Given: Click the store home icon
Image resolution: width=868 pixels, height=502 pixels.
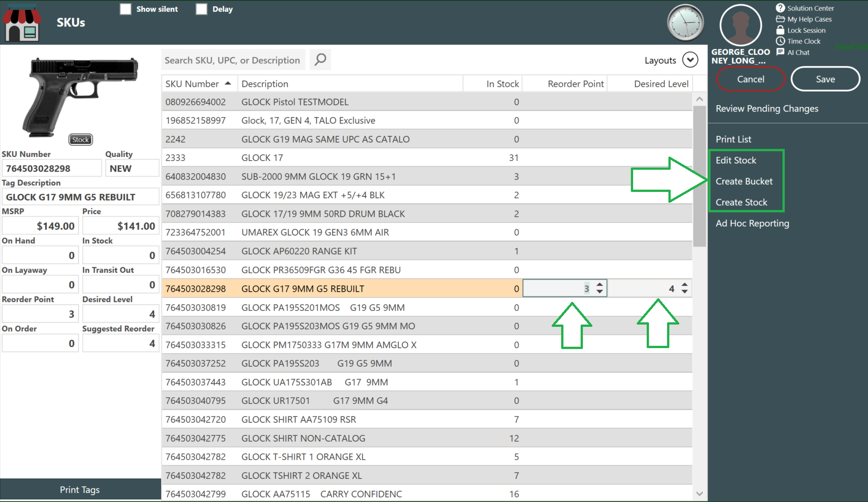Looking at the screenshot, I should click(22, 23).
